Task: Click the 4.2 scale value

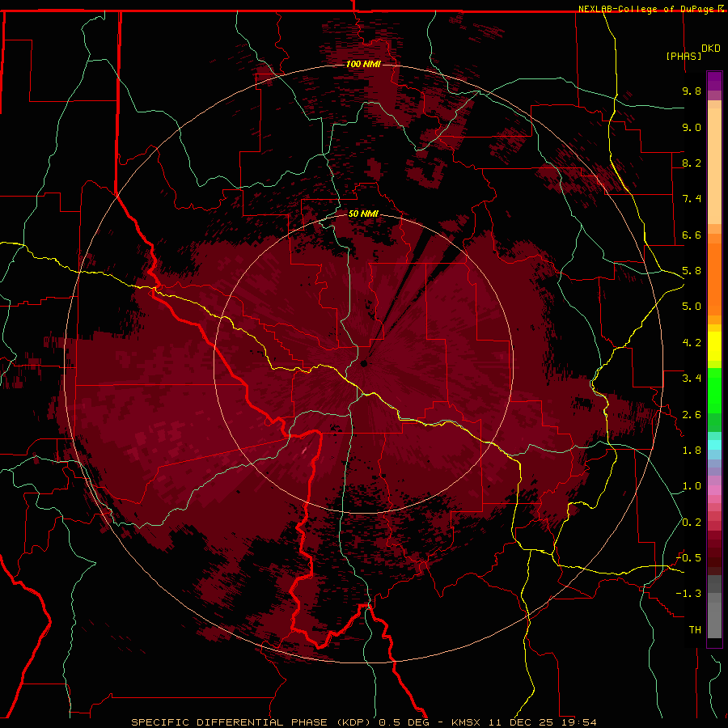Action: [x=692, y=343]
